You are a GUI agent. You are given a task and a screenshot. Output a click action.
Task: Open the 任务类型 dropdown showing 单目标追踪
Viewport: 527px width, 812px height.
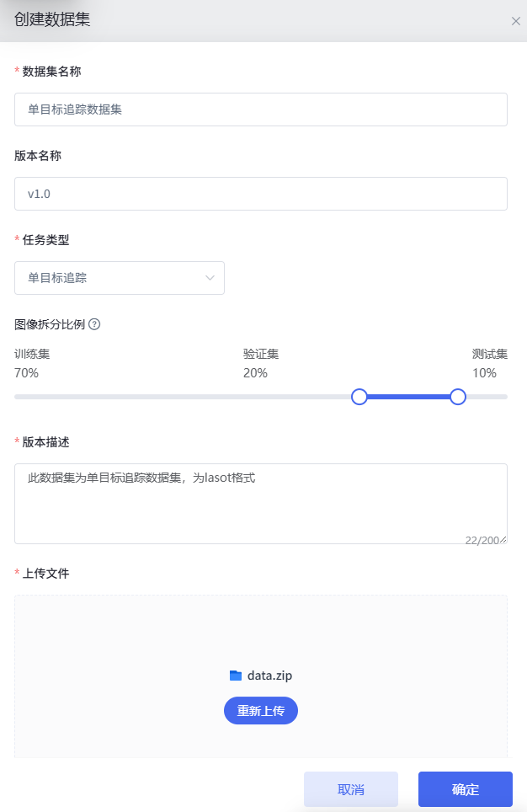pyautogui.click(x=119, y=278)
